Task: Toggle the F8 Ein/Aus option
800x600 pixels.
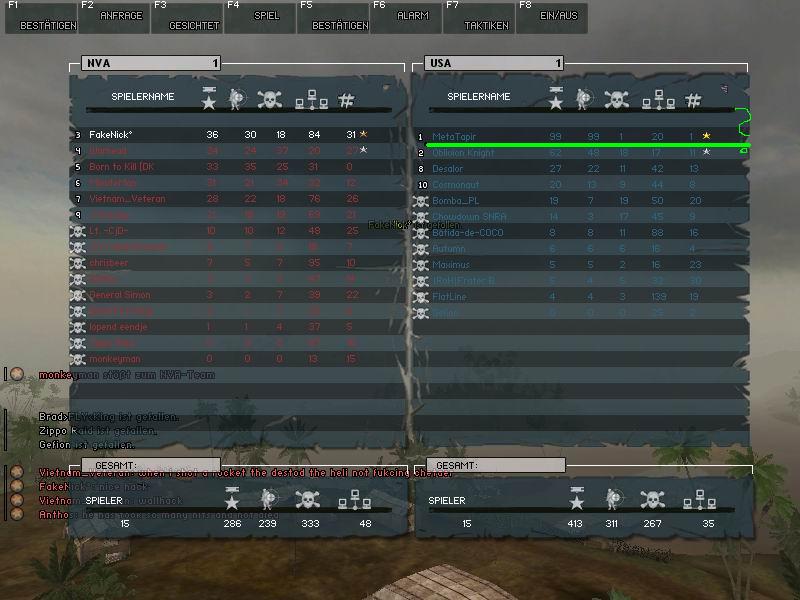Action: coord(550,18)
